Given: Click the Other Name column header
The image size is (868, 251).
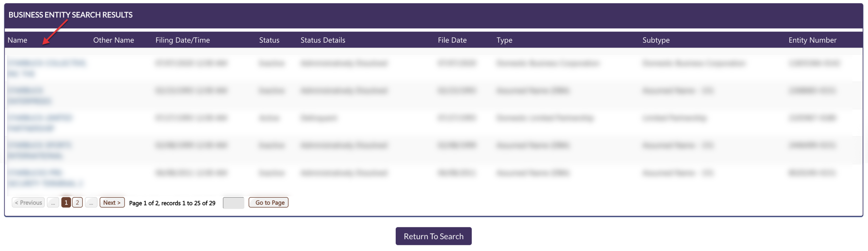Looking at the screenshot, I should (113, 40).
